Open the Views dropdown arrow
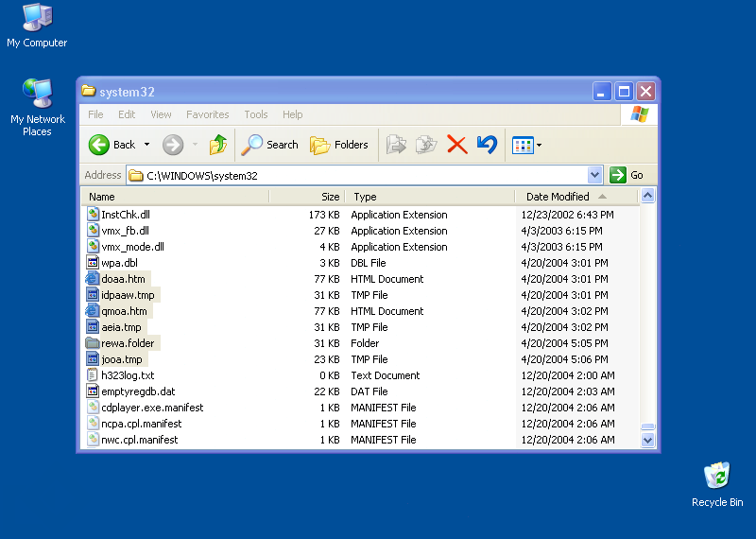This screenshot has width=756, height=539. [x=539, y=145]
